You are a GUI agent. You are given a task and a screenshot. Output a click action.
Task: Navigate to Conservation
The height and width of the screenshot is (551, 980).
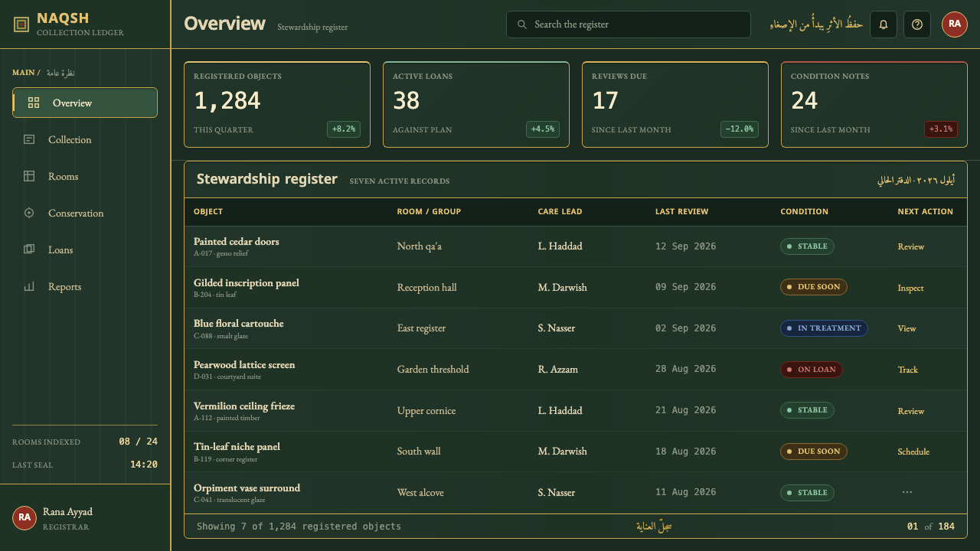pyautogui.click(x=85, y=213)
